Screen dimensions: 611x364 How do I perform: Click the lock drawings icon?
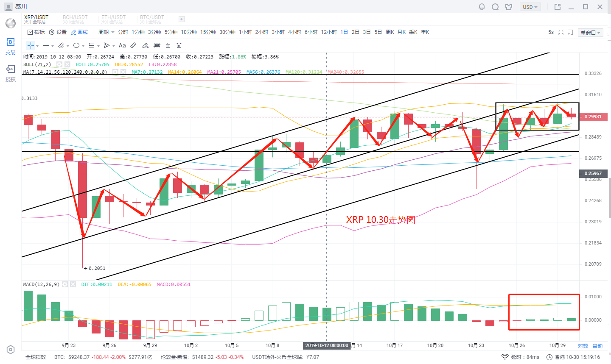168,45
